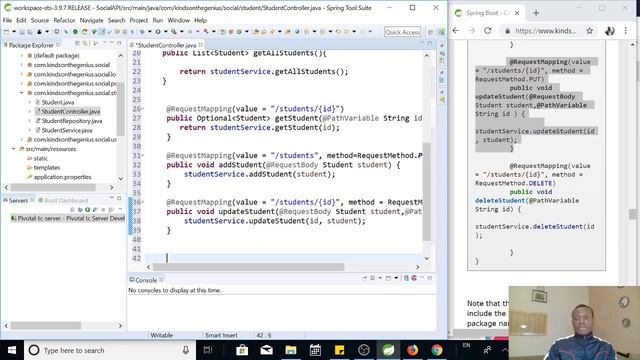
Task: Select StudentService.java in Package Explorer
Action: (67, 130)
